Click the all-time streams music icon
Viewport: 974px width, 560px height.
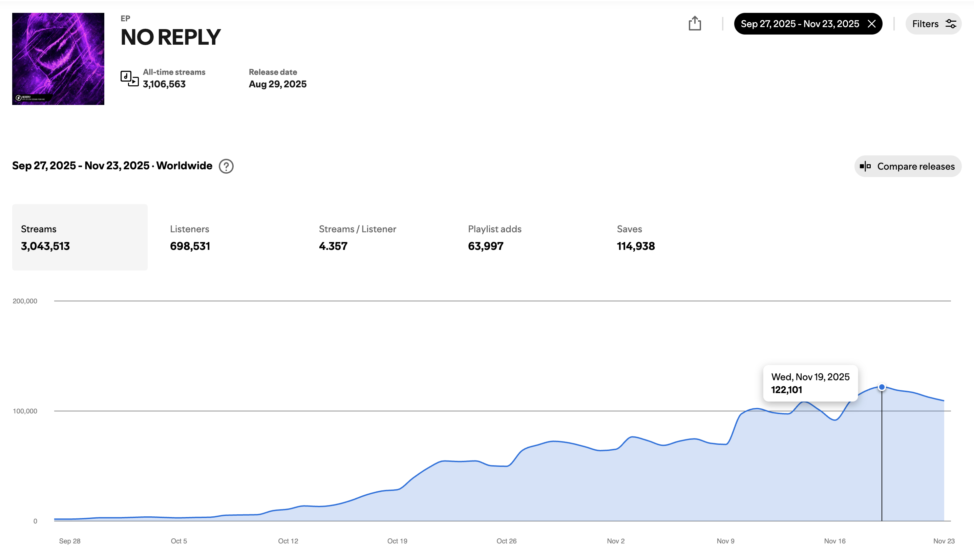coord(129,79)
